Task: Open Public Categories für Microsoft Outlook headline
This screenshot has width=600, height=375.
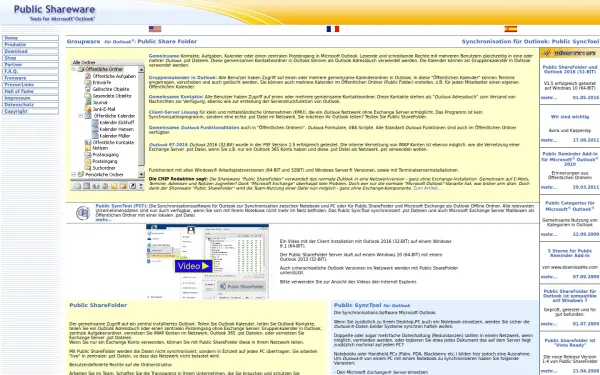Action: coord(570,206)
